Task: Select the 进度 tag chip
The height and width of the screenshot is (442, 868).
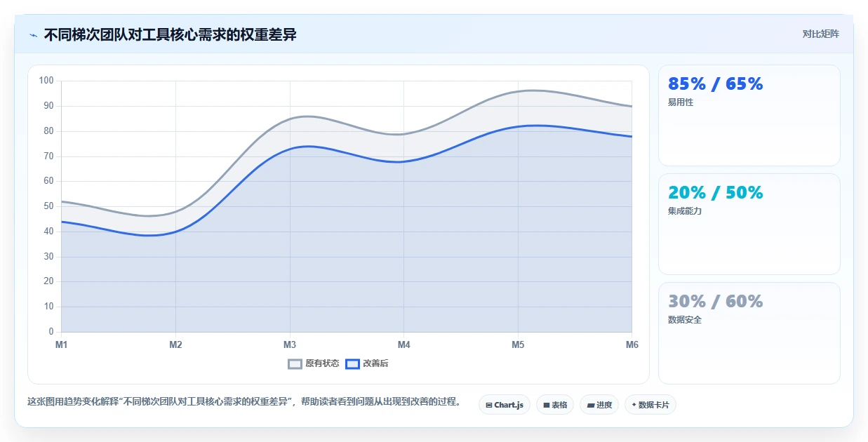Action: (x=599, y=405)
